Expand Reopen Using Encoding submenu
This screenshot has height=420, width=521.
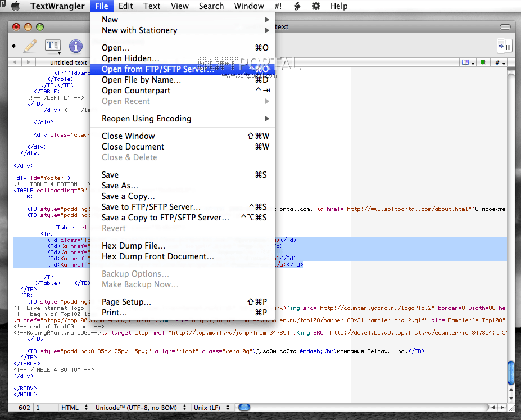tap(183, 119)
